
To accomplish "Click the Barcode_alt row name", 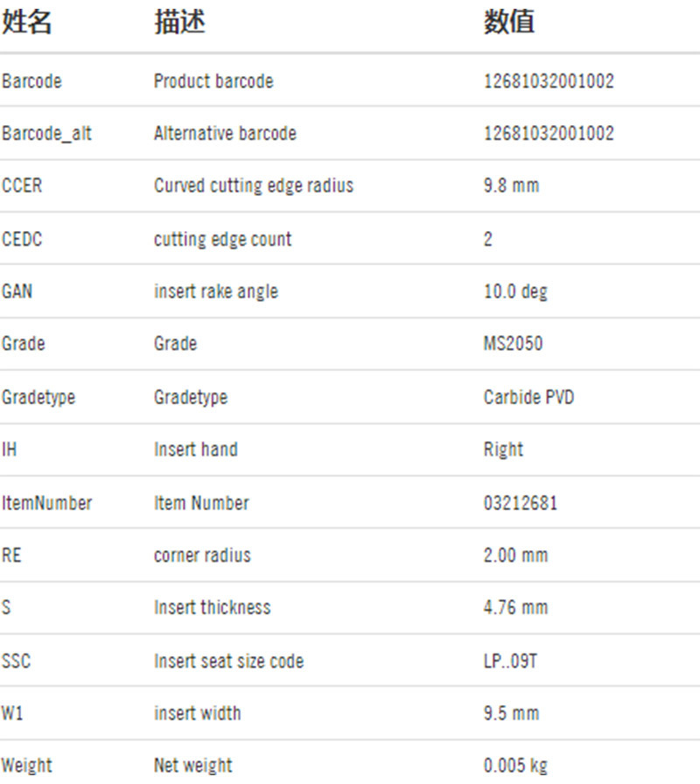I will tap(46, 134).
